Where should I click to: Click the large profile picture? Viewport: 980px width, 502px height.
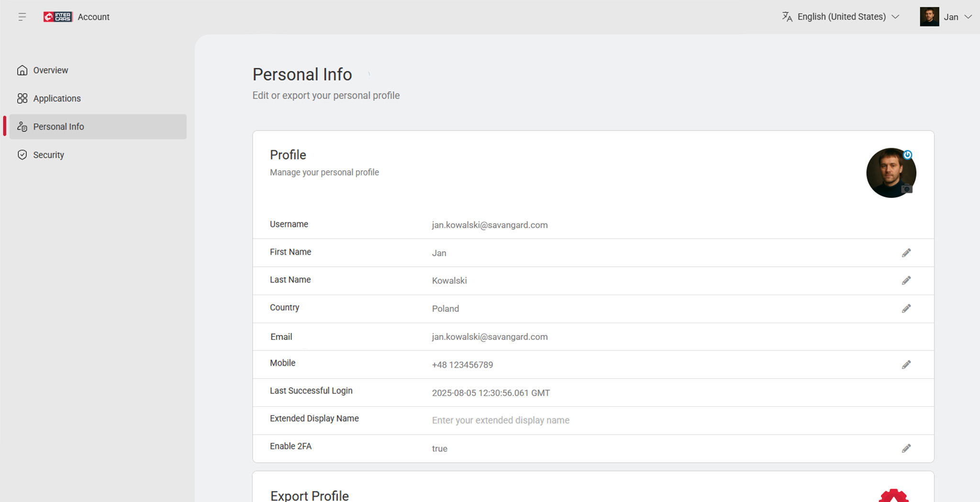pyautogui.click(x=888, y=173)
